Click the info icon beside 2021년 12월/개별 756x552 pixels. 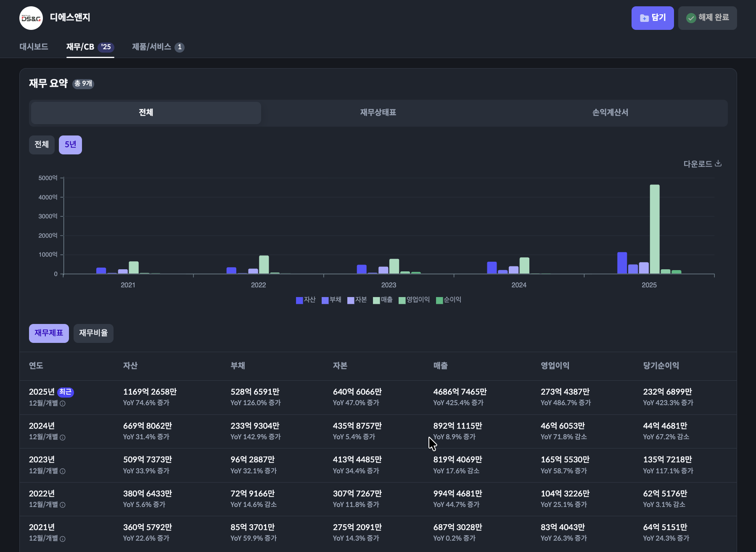(x=63, y=539)
